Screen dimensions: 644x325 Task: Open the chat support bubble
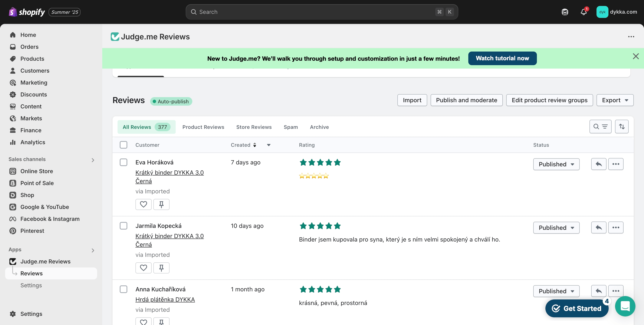click(x=625, y=306)
